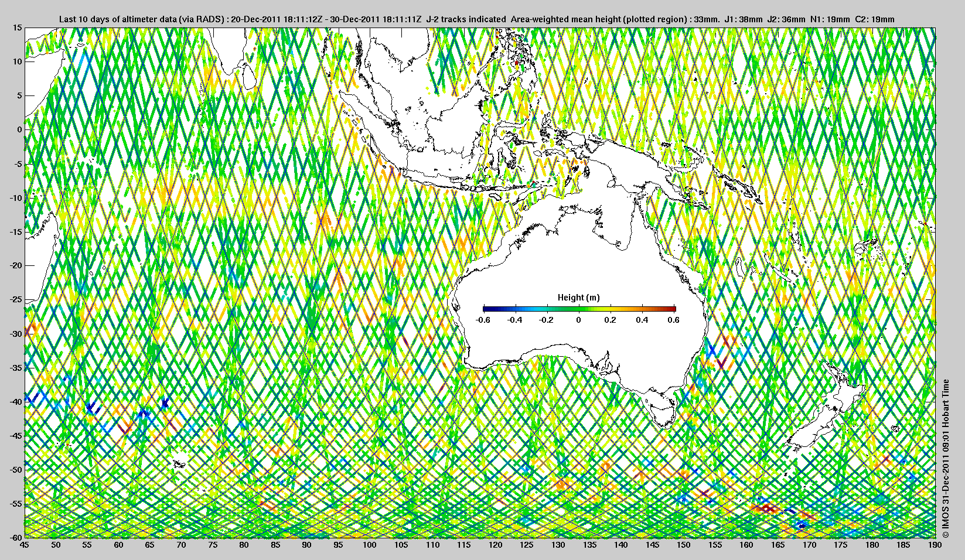Image resolution: width=965 pixels, height=560 pixels.
Task: Click the IMOS copyright timestamp on right edge
Action: tap(944, 459)
